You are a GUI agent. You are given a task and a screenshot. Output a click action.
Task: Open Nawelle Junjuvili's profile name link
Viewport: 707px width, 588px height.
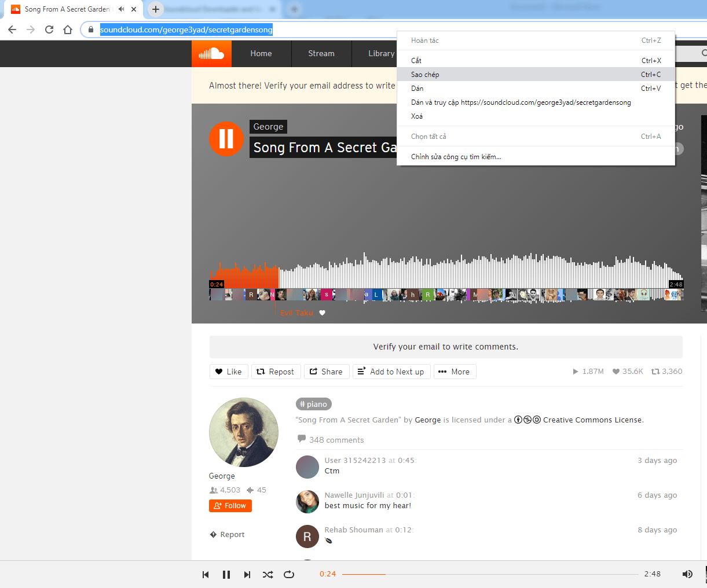click(x=354, y=495)
